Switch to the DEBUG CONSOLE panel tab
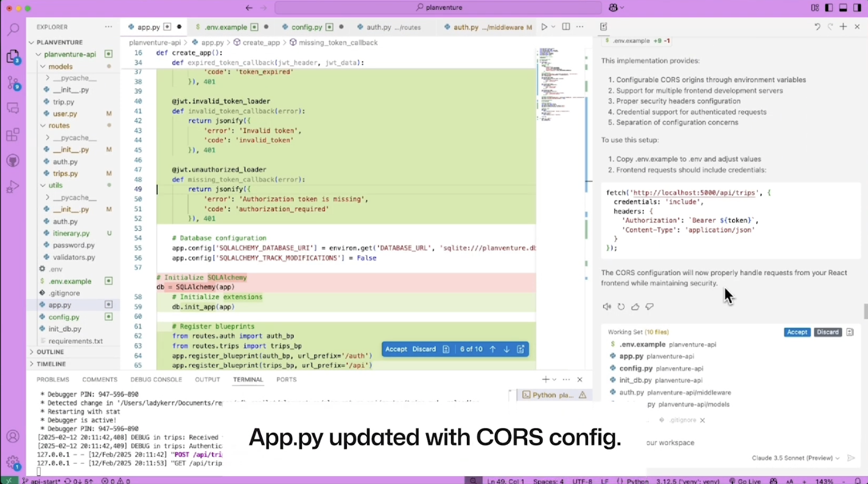868x484 pixels. [156, 379]
